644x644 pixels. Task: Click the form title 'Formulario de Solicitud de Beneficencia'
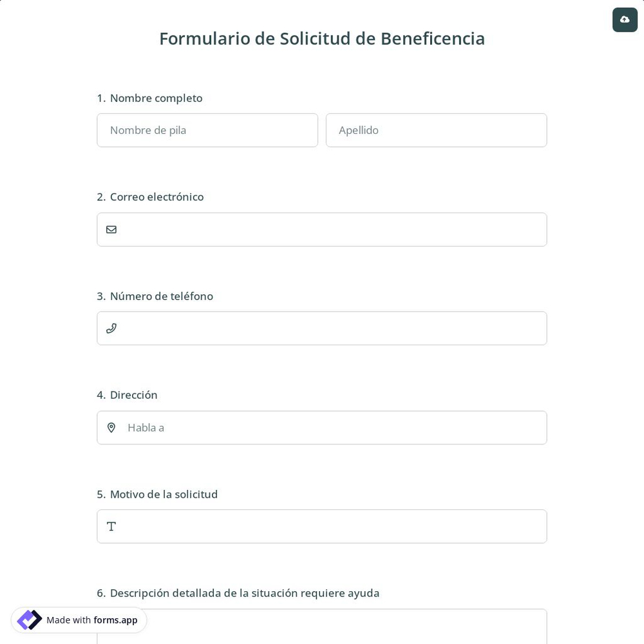coord(322,39)
